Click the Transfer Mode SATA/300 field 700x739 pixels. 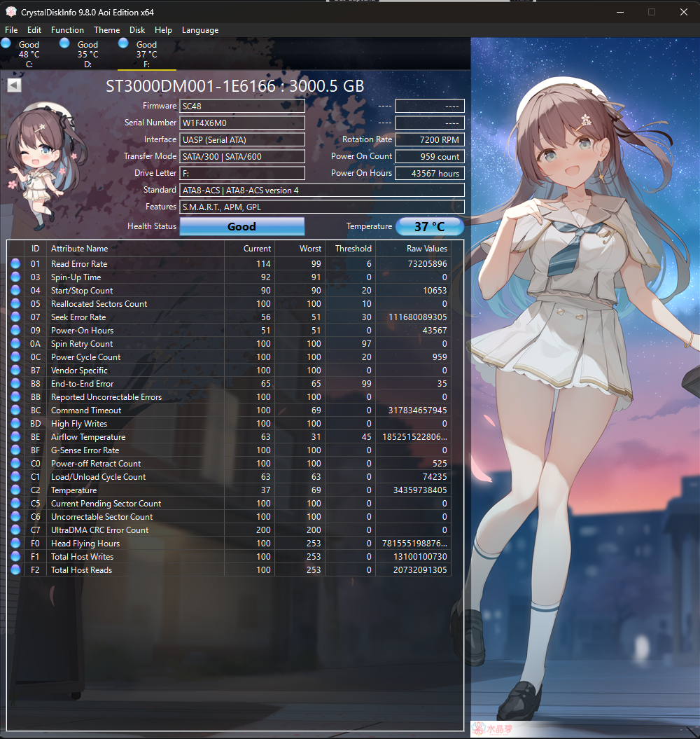pyautogui.click(x=242, y=156)
